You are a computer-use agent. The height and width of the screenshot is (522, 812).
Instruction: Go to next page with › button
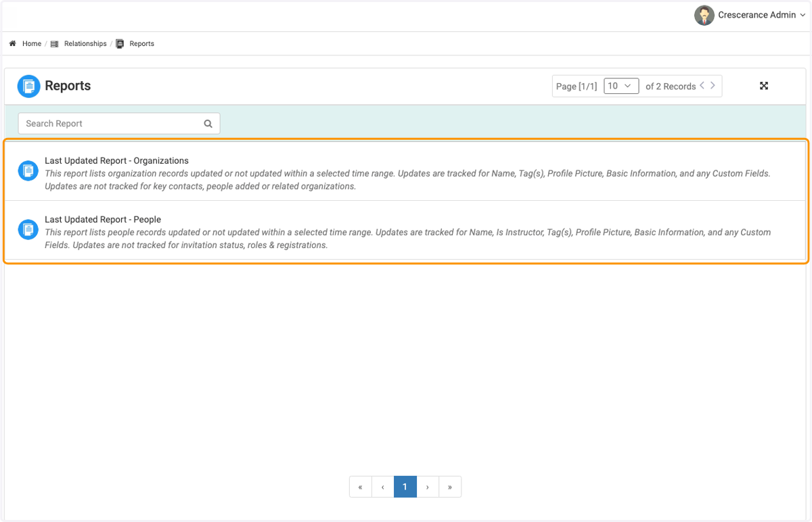(x=428, y=487)
